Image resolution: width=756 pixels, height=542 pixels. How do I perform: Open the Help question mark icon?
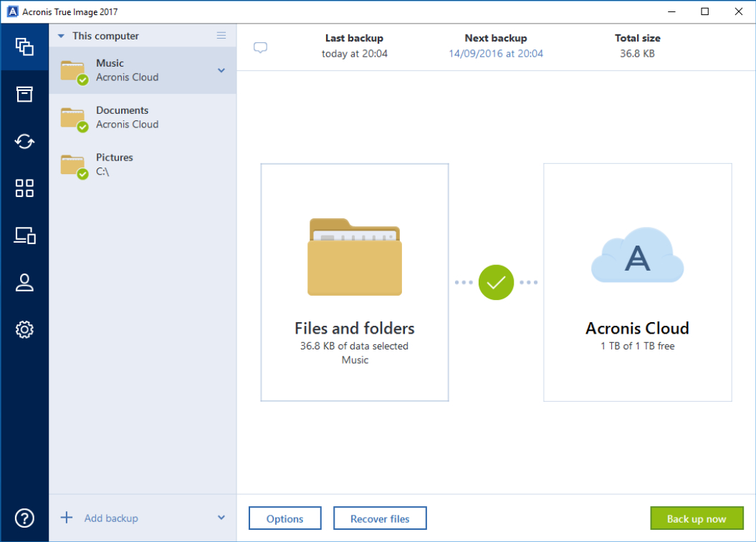coord(24,518)
